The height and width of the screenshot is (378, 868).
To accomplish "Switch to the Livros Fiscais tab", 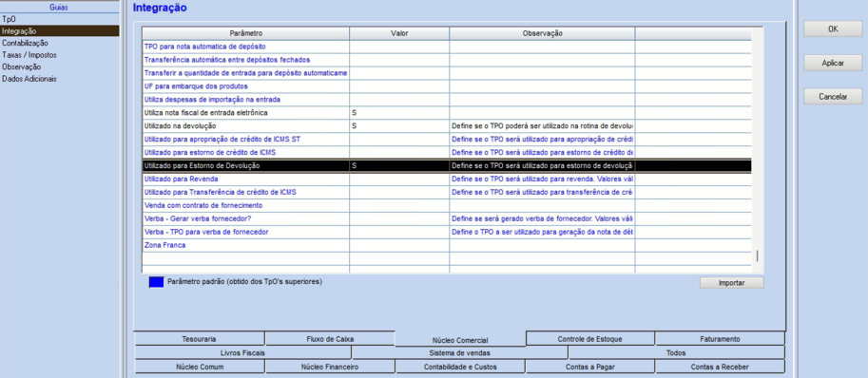I will click(x=243, y=352).
